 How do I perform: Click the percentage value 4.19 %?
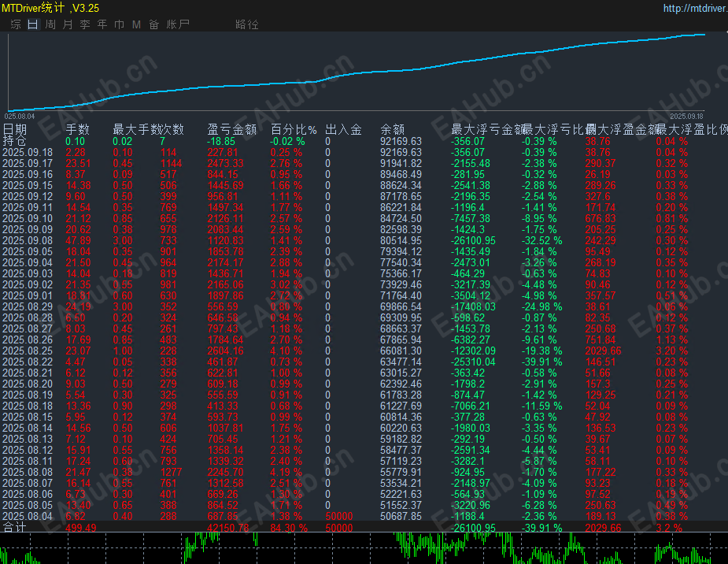286,473
